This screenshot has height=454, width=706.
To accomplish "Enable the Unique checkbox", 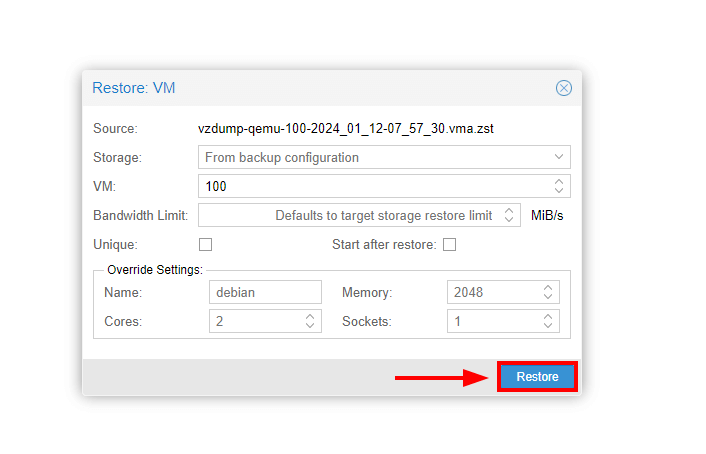I will coord(206,244).
